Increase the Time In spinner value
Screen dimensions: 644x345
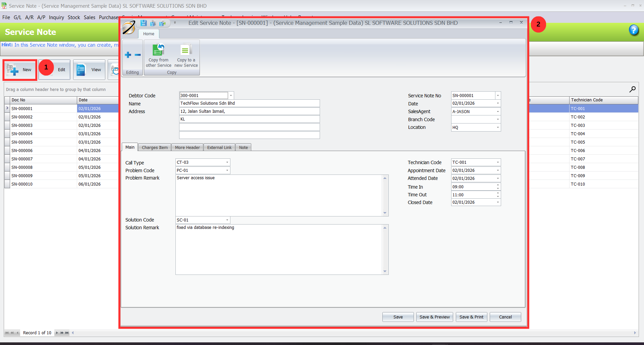click(498, 185)
